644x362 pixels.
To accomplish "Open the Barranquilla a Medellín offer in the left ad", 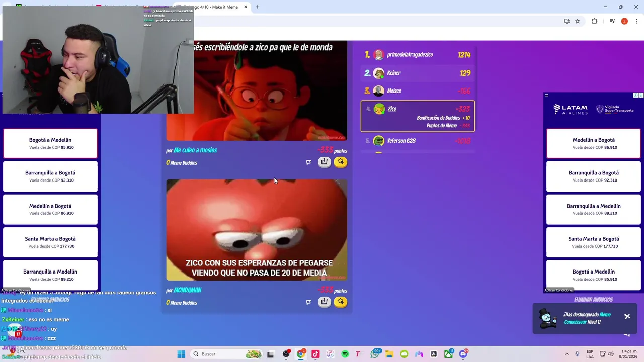I will point(50,275).
